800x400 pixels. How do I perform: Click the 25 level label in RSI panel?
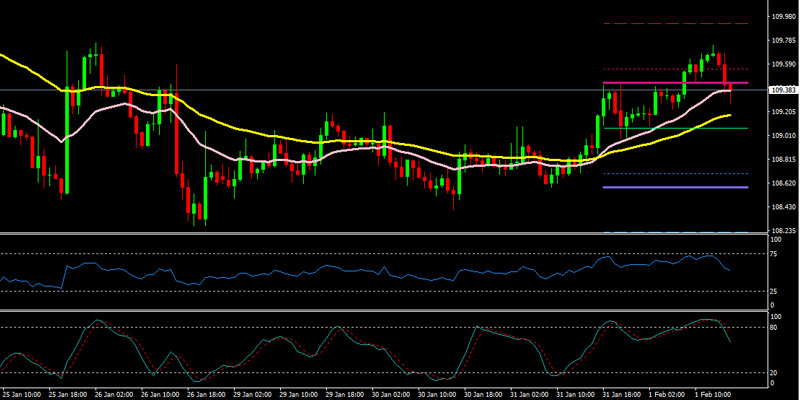tap(774, 291)
